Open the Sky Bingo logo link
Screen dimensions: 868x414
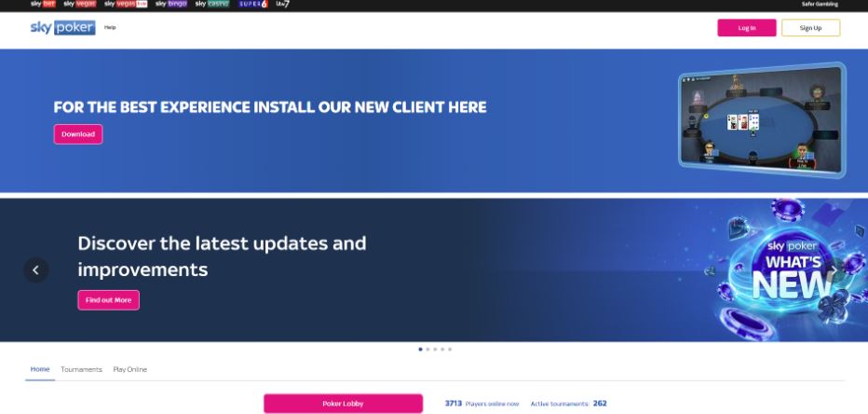(171, 4)
